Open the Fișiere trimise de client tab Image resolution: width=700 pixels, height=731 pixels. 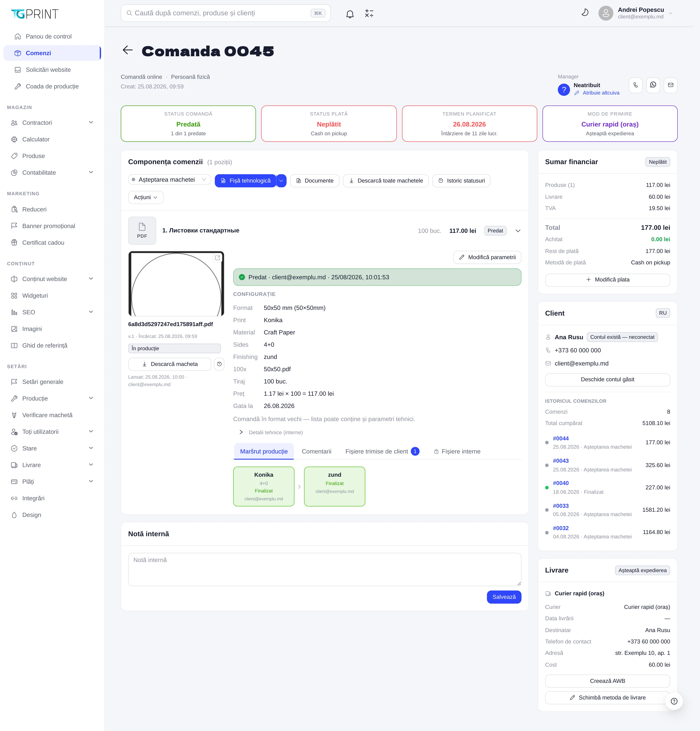(x=382, y=452)
